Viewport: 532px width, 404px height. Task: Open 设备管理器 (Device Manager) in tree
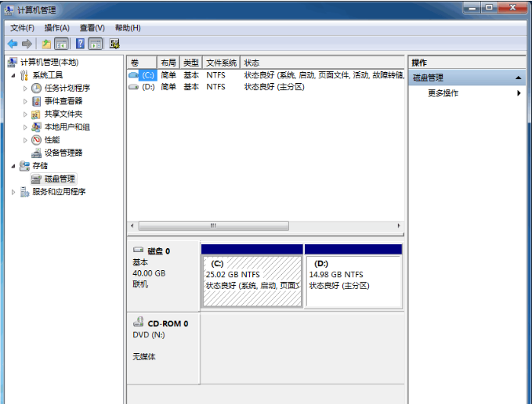(x=63, y=153)
